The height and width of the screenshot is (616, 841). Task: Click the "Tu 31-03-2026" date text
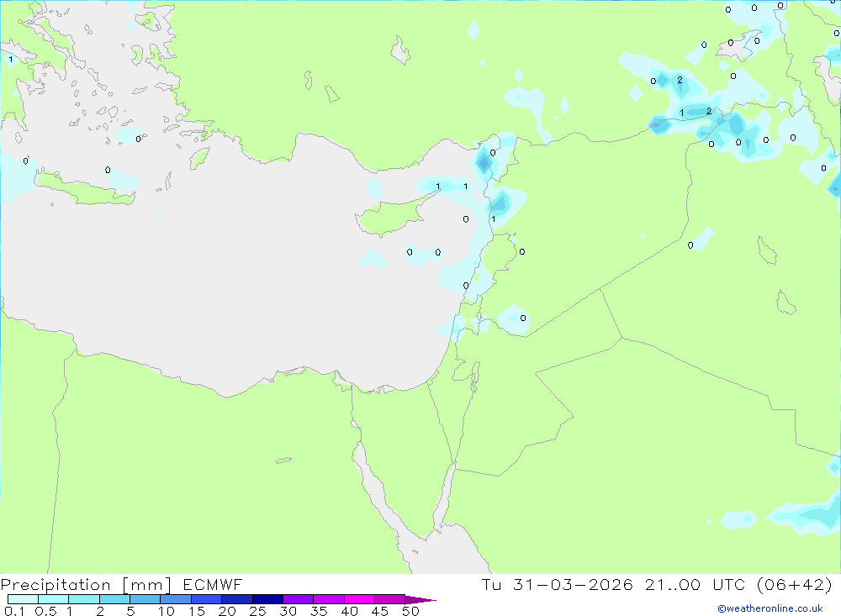pyautogui.click(x=558, y=584)
